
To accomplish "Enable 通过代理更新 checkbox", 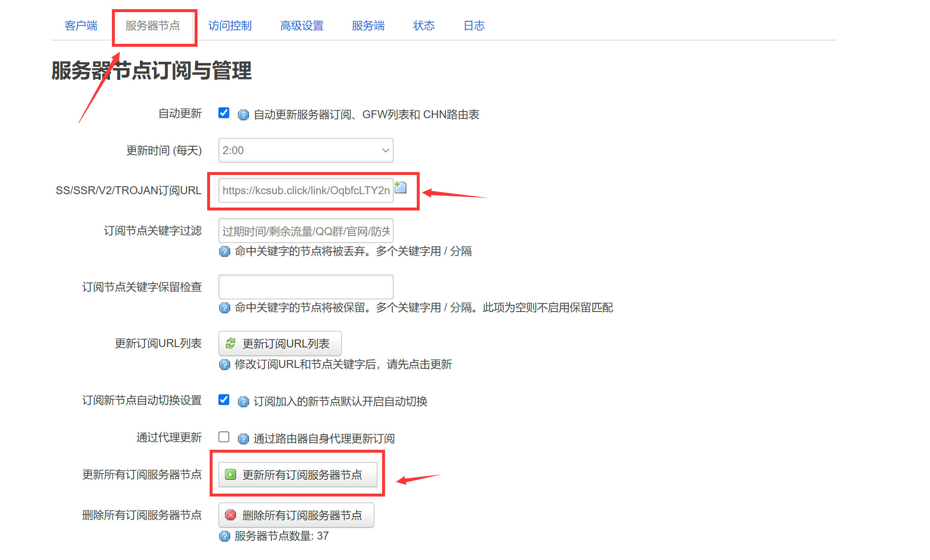I will [224, 437].
